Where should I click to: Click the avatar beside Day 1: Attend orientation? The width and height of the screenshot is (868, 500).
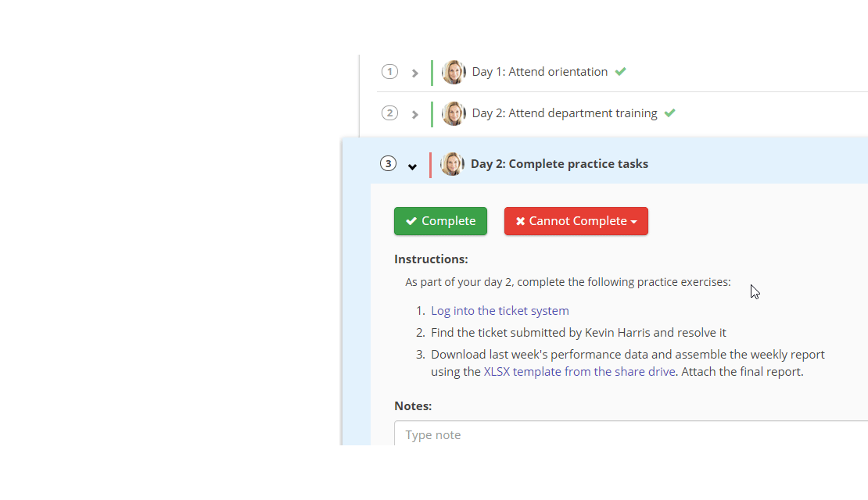(454, 72)
